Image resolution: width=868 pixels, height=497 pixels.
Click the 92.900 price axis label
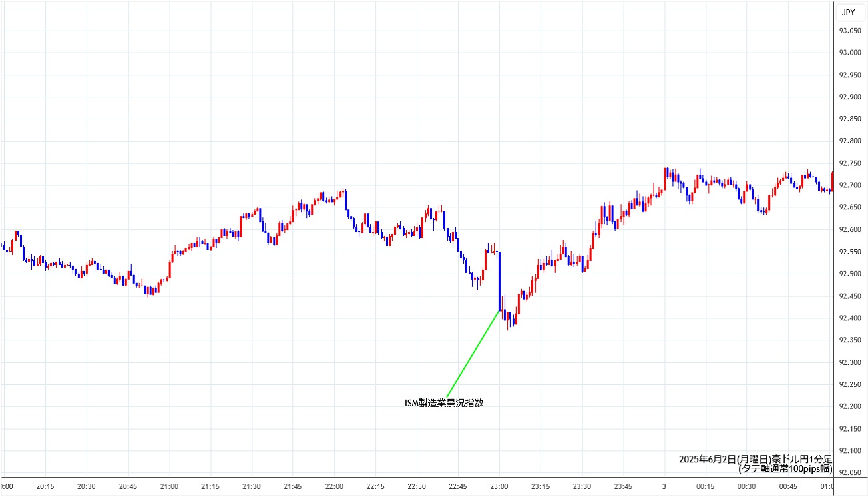[x=851, y=97]
